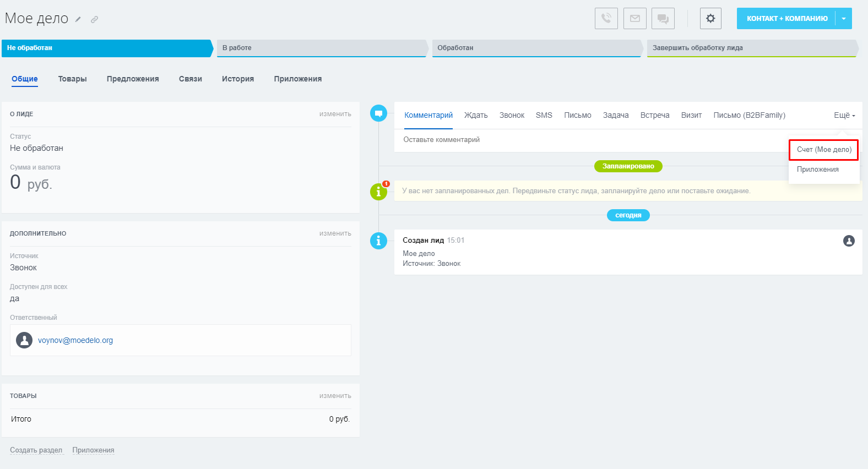Expand the arrow next to Контакт + Компанию
This screenshot has height=469, width=868.
click(x=844, y=19)
